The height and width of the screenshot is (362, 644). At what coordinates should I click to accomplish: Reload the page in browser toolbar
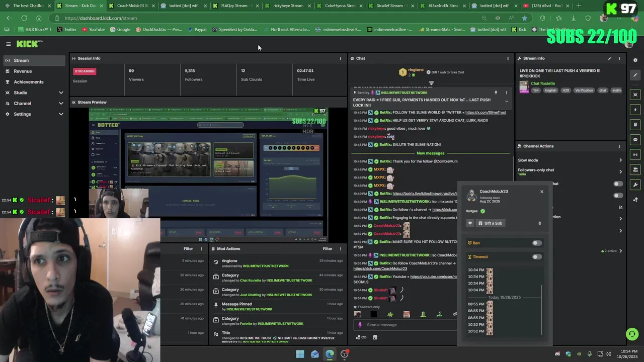click(24, 18)
